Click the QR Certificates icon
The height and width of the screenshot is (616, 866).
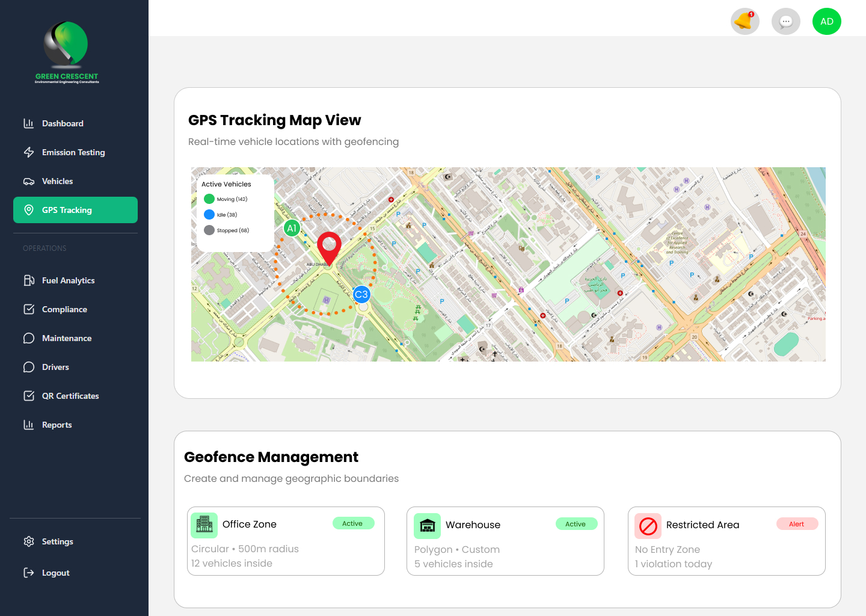coord(29,396)
